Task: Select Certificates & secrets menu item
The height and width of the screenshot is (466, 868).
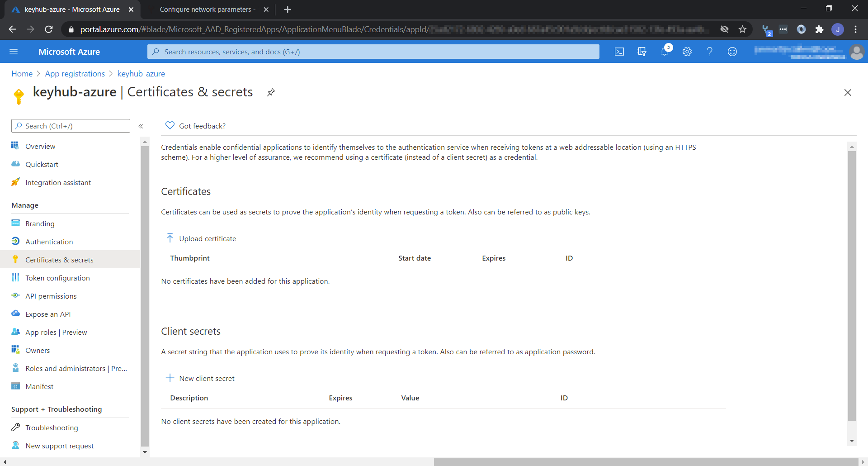Action: pyautogui.click(x=70, y=260)
